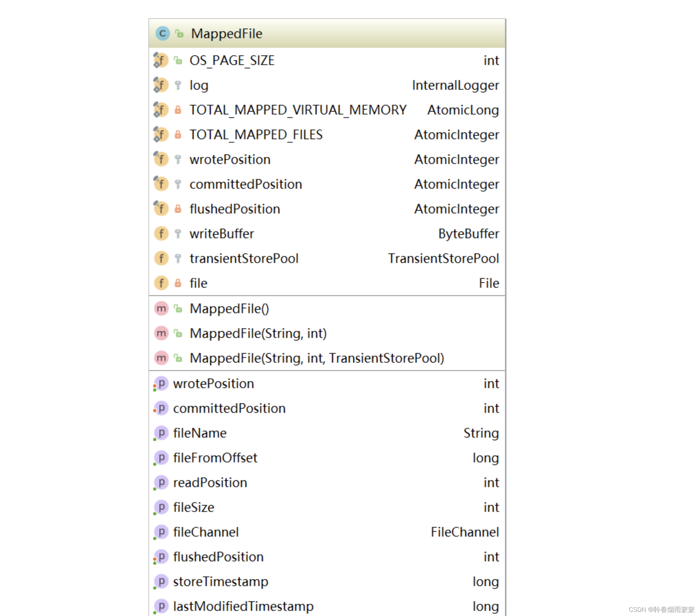Click the AtomicLong type label

[463, 110]
